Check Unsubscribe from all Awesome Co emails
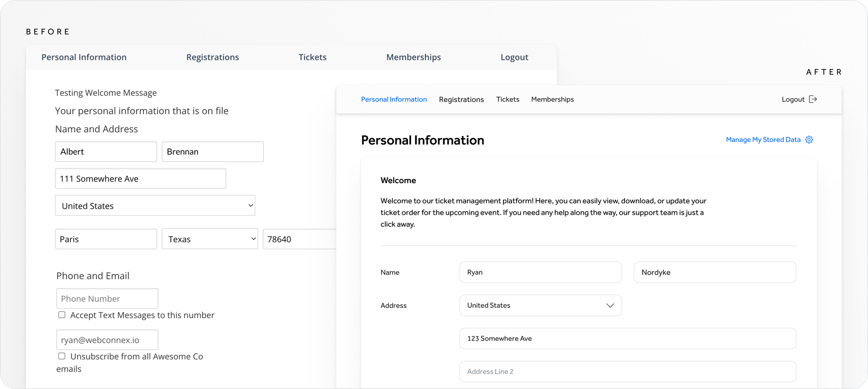 coord(62,356)
